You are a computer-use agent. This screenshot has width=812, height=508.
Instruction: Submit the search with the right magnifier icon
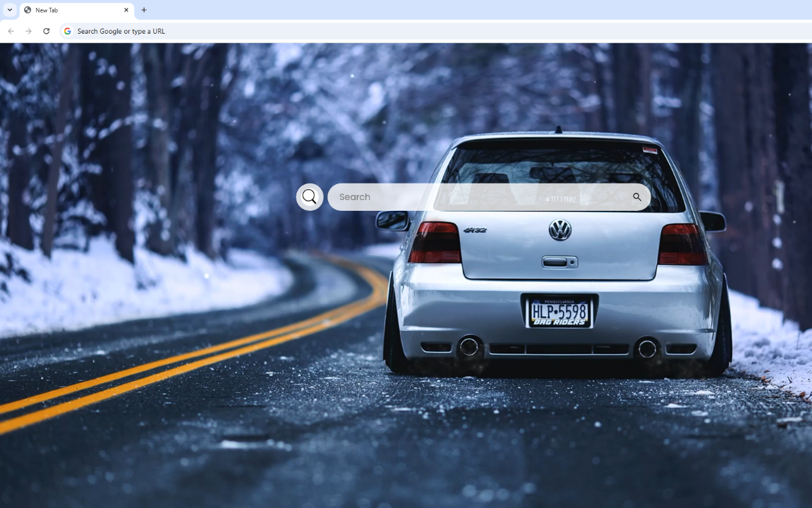pos(636,197)
